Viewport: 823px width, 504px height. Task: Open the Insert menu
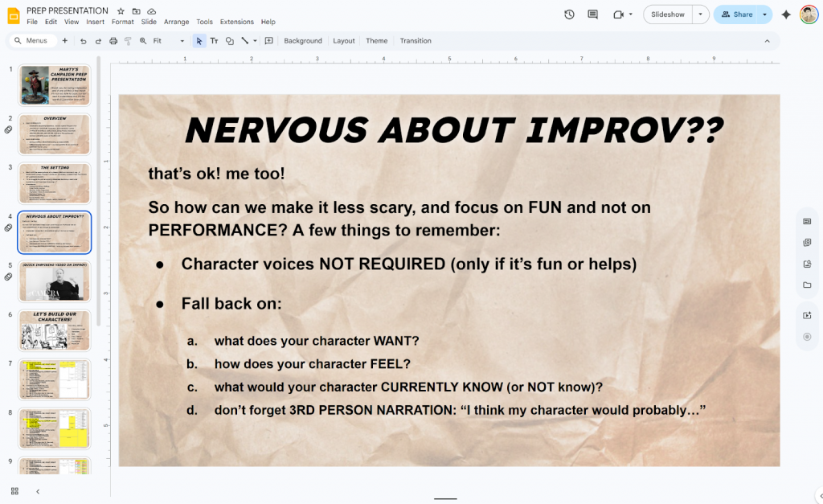95,22
